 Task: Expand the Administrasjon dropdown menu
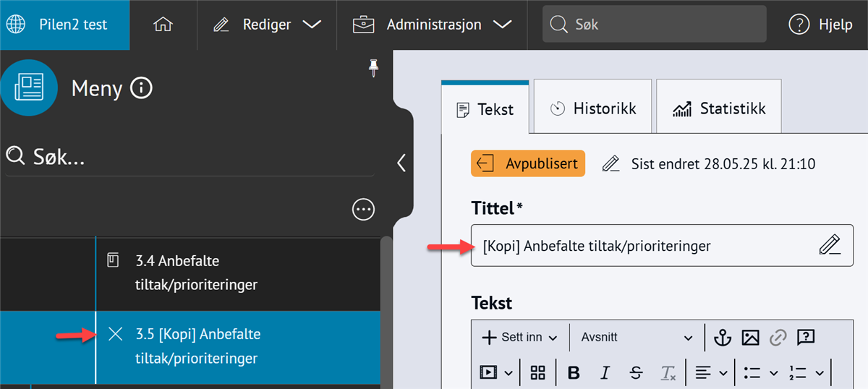pos(432,25)
